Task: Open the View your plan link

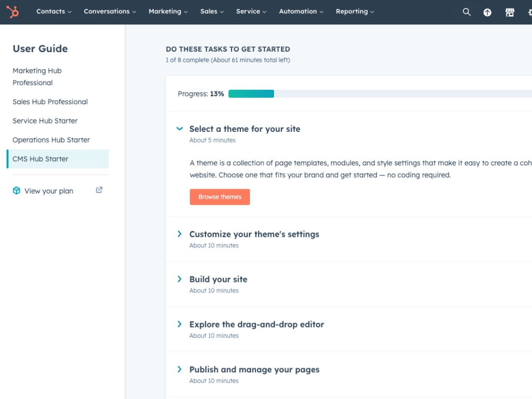Action: (x=49, y=191)
